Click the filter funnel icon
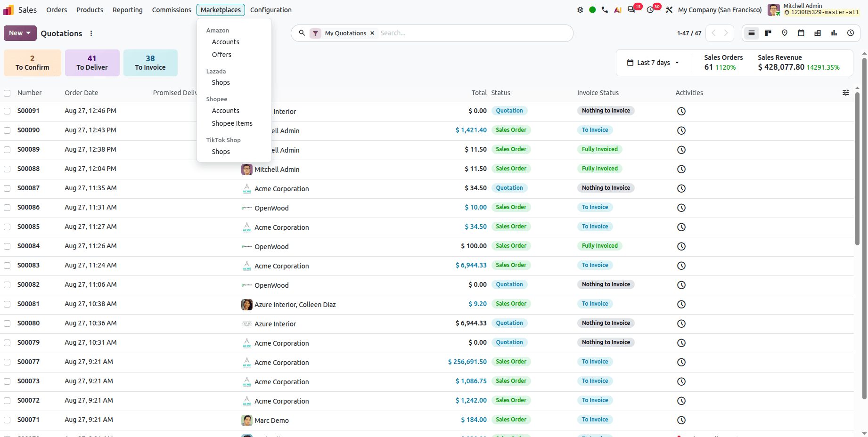Image resolution: width=868 pixels, height=437 pixels. click(x=316, y=33)
